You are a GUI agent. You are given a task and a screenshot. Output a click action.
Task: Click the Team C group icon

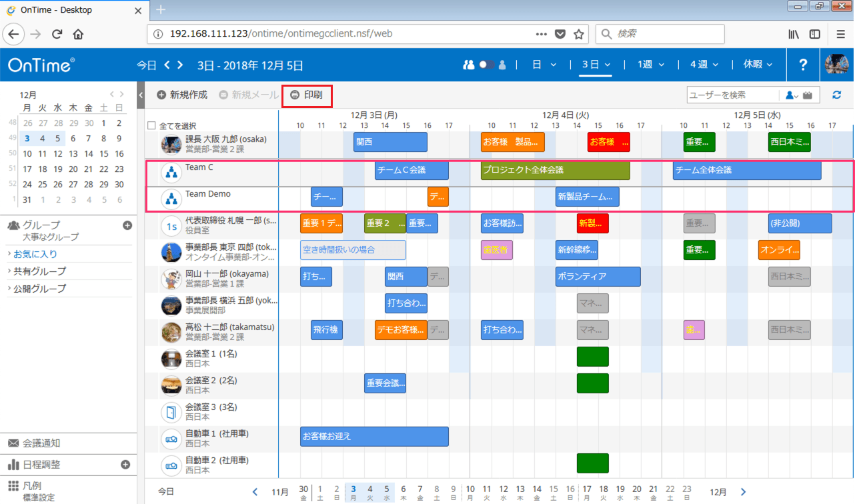171,173
